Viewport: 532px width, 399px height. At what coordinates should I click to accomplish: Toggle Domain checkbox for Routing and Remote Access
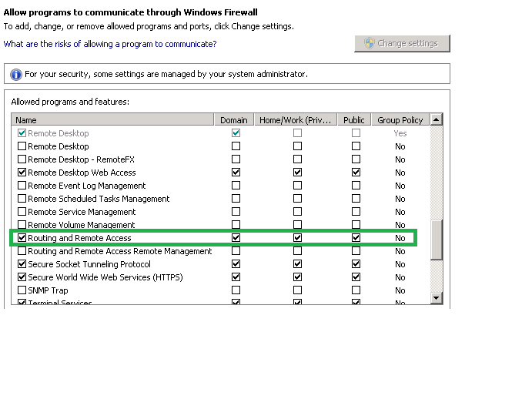click(x=236, y=238)
